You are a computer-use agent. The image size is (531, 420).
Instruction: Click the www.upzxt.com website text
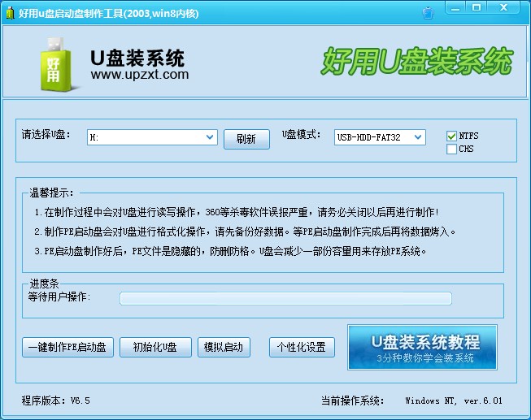[140, 75]
